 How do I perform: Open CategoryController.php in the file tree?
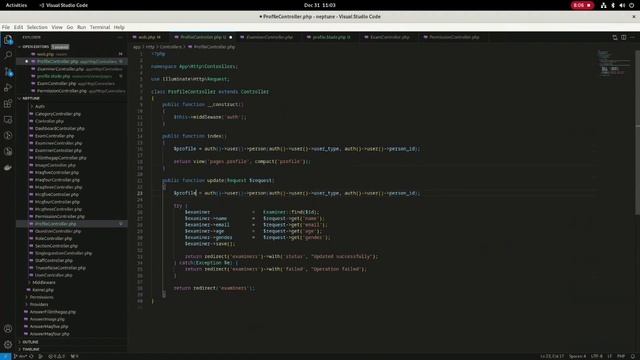coord(58,114)
